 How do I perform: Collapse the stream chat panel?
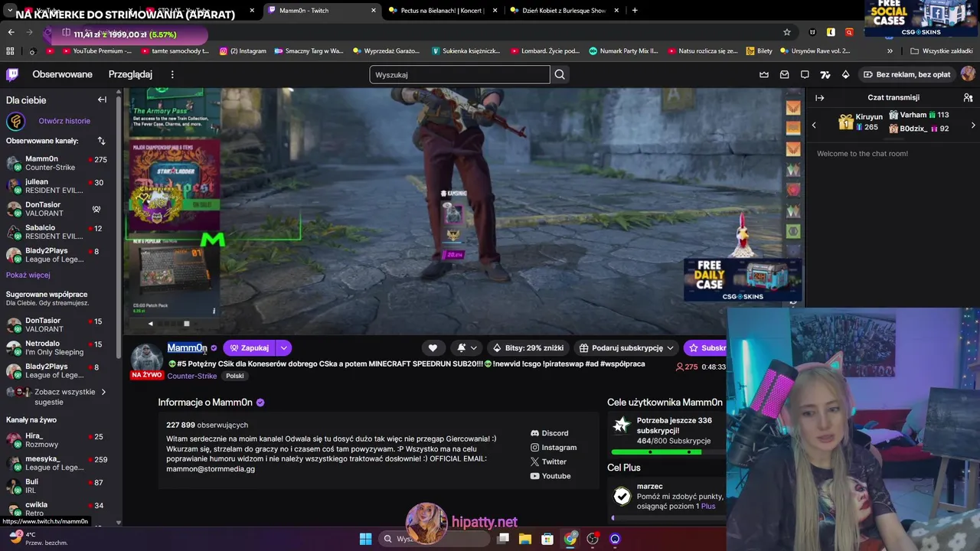pyautogui.click(x=819, y=98)
